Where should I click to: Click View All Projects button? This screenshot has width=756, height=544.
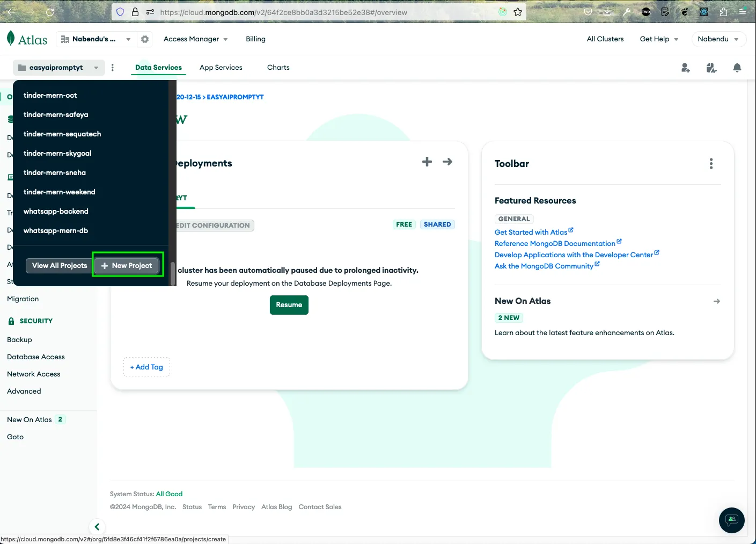click(60, 265)
